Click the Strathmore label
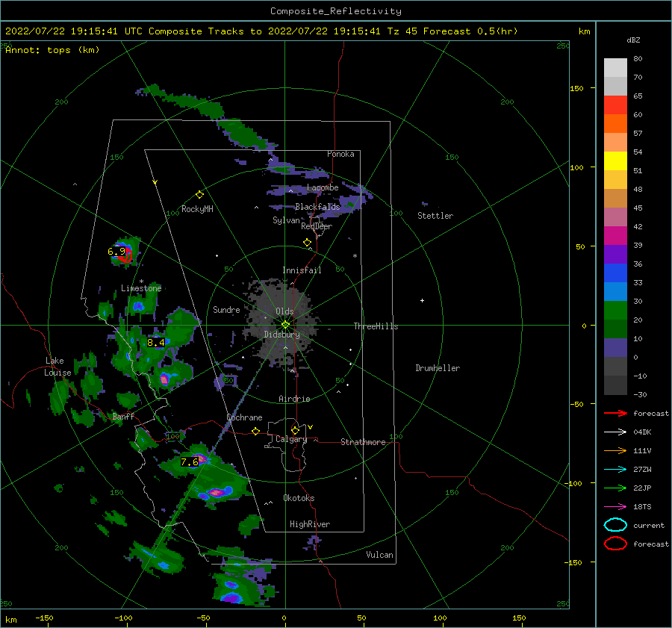 tap(363, 442)
